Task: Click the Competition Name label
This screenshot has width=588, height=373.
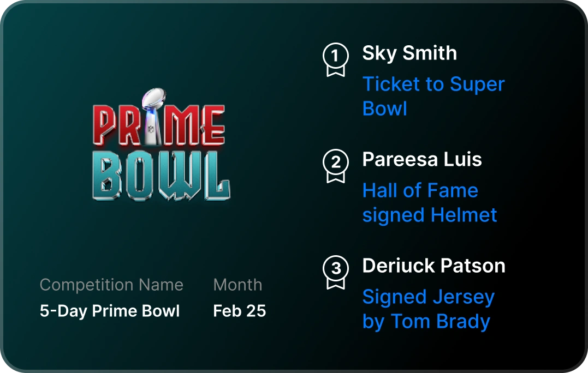Action: click(x=111, y=285)
